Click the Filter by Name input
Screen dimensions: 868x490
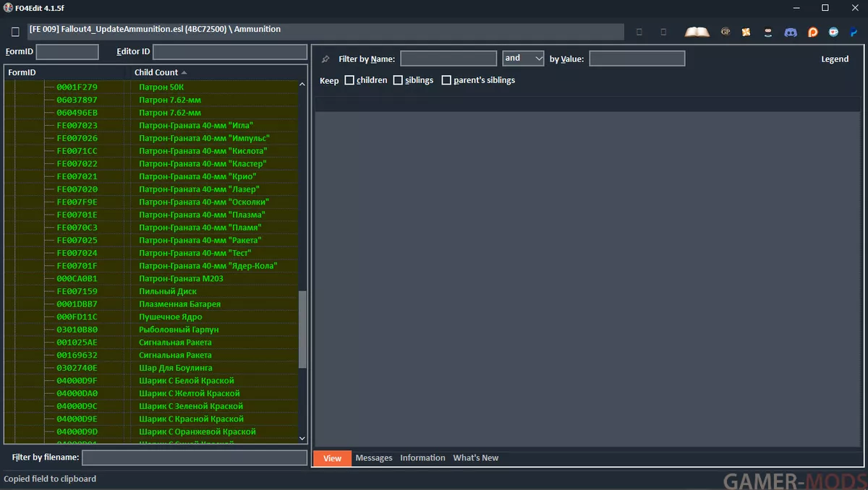(x=448, y=59)
